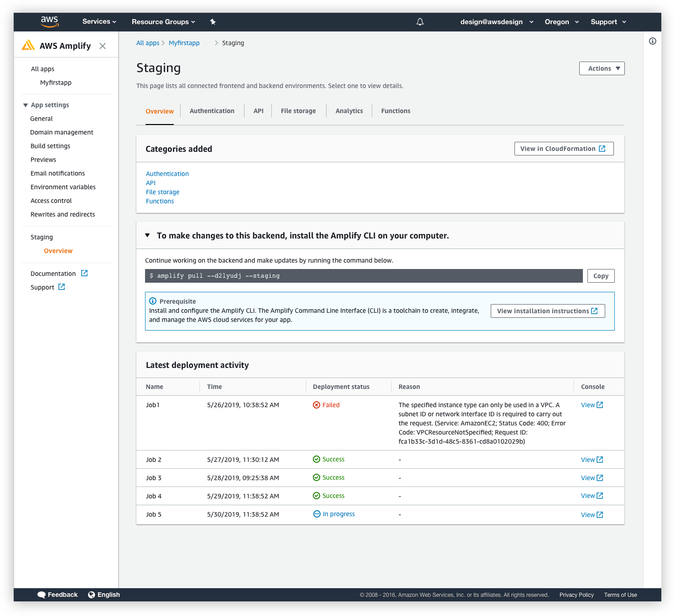Viewport: 675px width, 616px height.
Task: Click the AWS Amplify logo icon
Action: [28, 45]
